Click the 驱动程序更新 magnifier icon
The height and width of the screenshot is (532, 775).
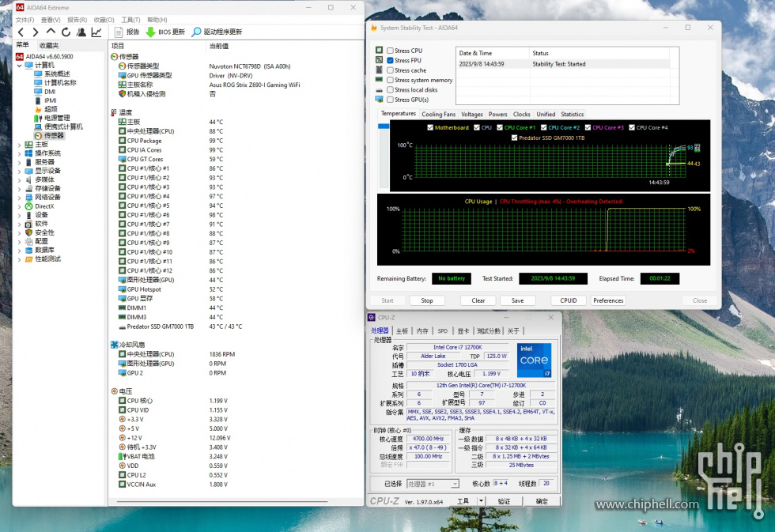tap(196, 32)
